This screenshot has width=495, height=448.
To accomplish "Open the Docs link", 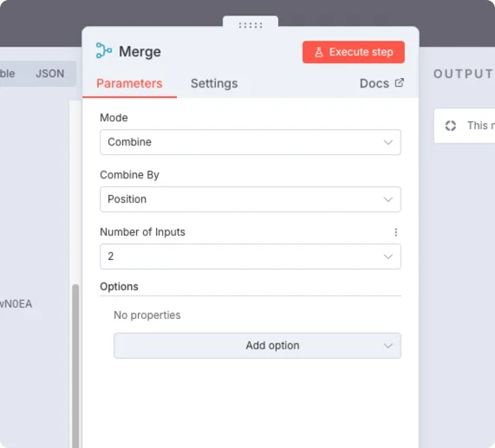I will click(x=381, y=83).
